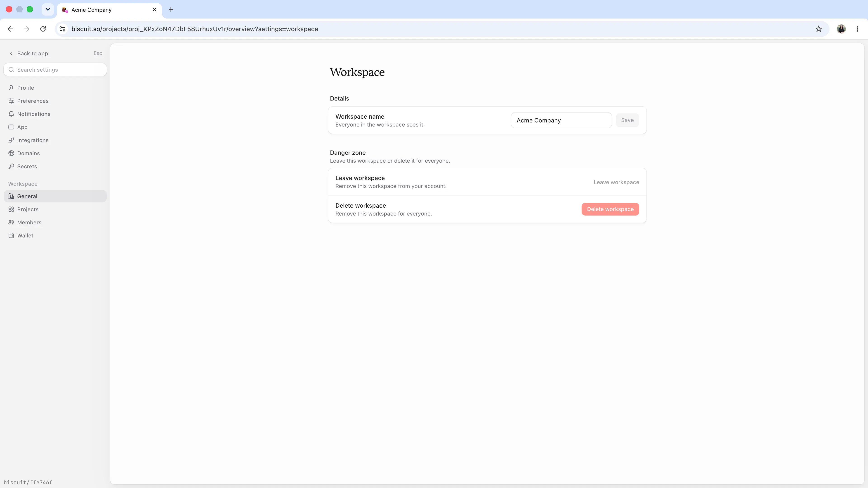Click the Notifications bell icon
Viewport: 868px width, 488px height.
coord(11,114)
